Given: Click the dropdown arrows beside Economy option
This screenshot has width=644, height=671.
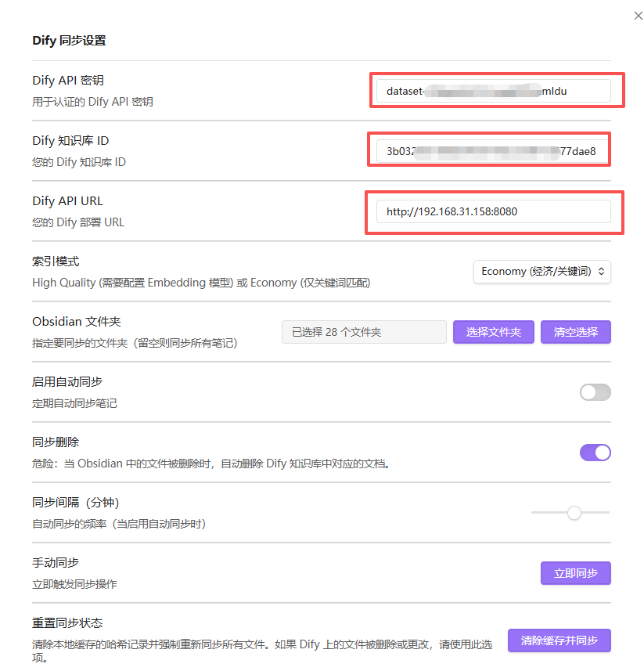Looking at the screenshot, I should point(603,271).
